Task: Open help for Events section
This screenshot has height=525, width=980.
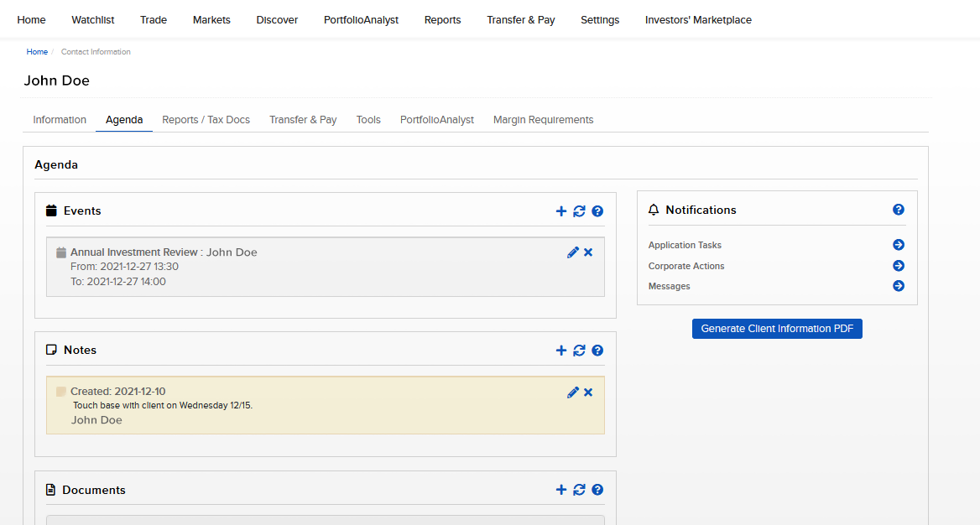Action: point(597,211)
